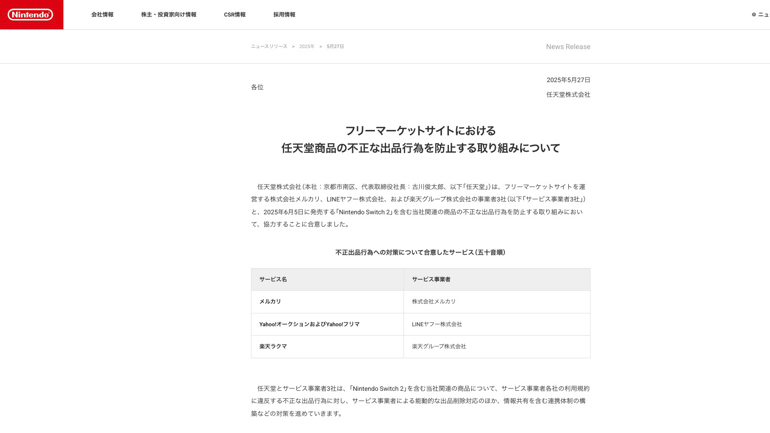Click the ニュースリリース breadcrumb link
Screen dimensions: 770x433
269,47
